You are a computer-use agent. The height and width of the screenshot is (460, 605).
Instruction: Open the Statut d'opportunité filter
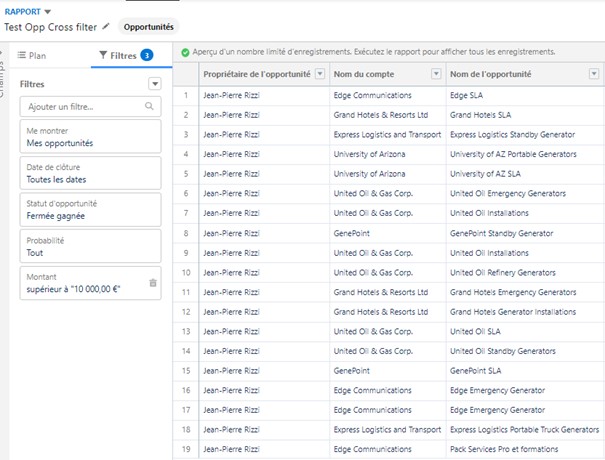[x=90, y=210]
